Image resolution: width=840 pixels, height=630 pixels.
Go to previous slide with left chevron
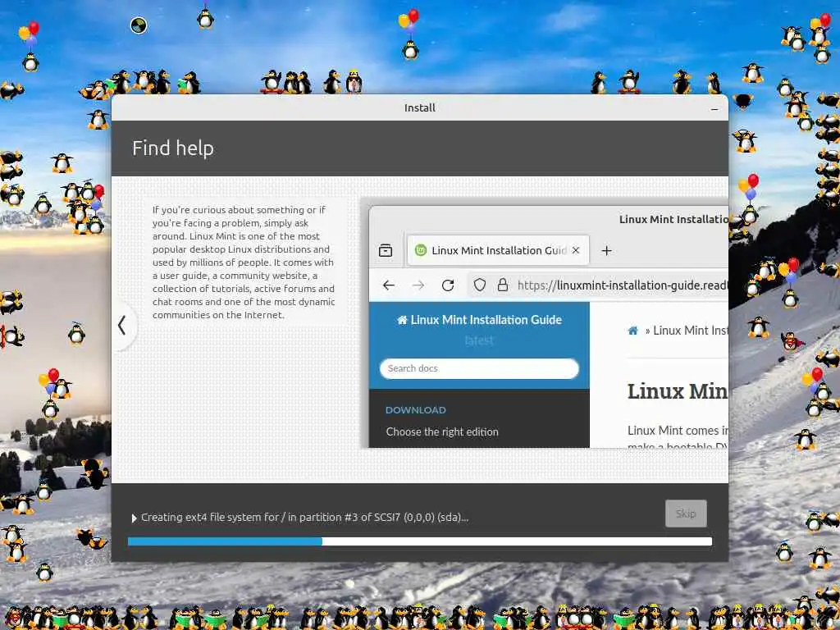click(122, 325)
